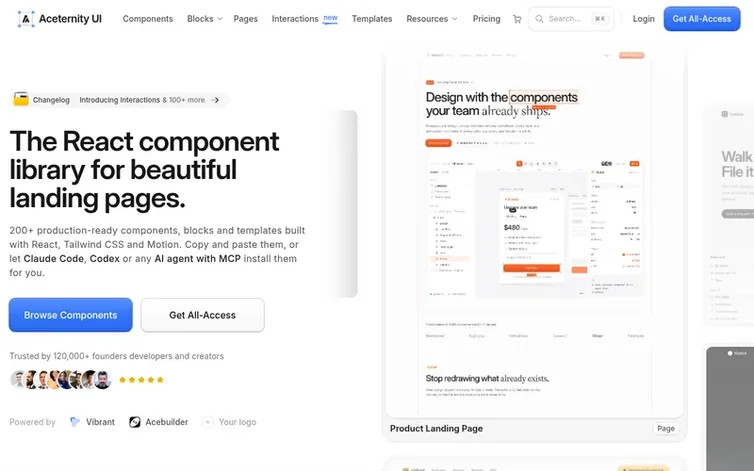Click the five-star rating icons

pyautogui.click(x=141, y=380)
